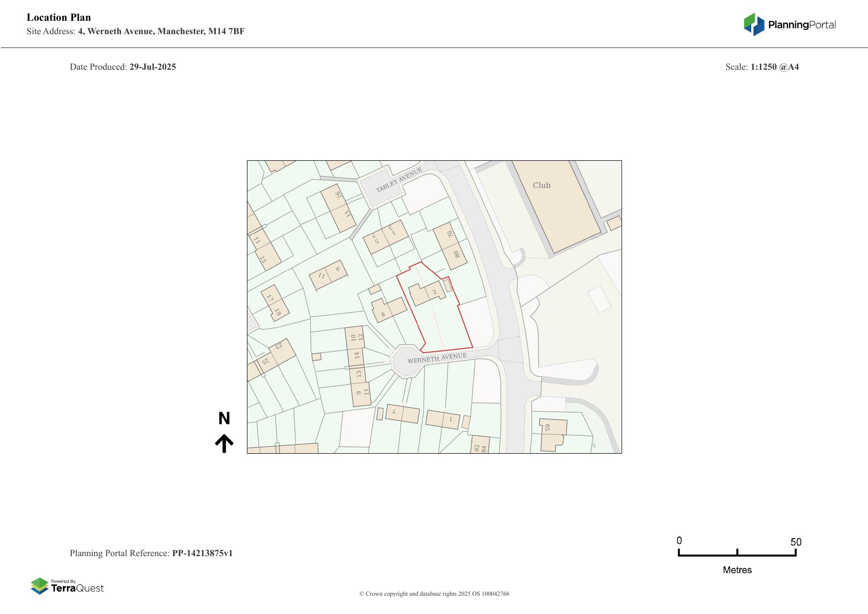This screenshot has width=868, height=614.
Task: Click the PlanningPortal logo icon
Action: coord(754,24)
